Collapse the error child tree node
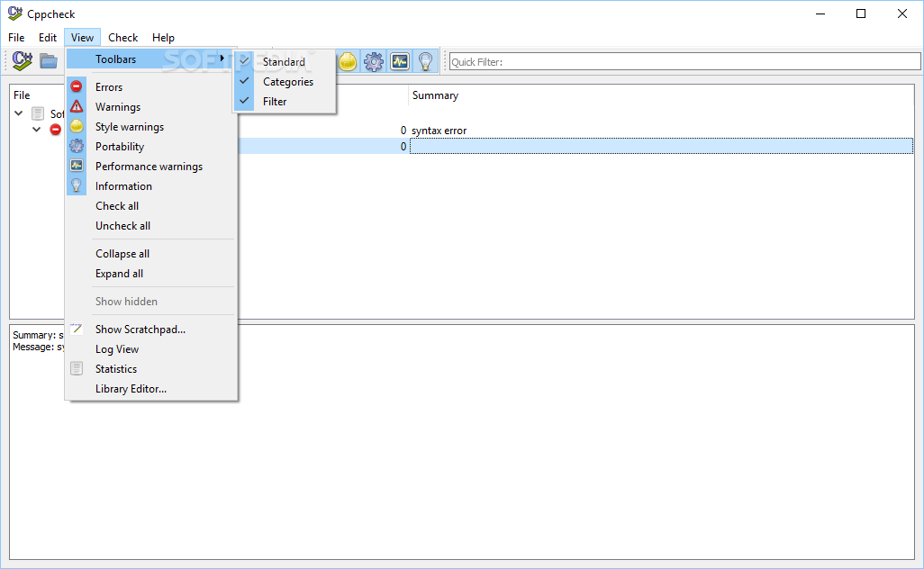This screenshot has height=569, width=924. [37, 130]
